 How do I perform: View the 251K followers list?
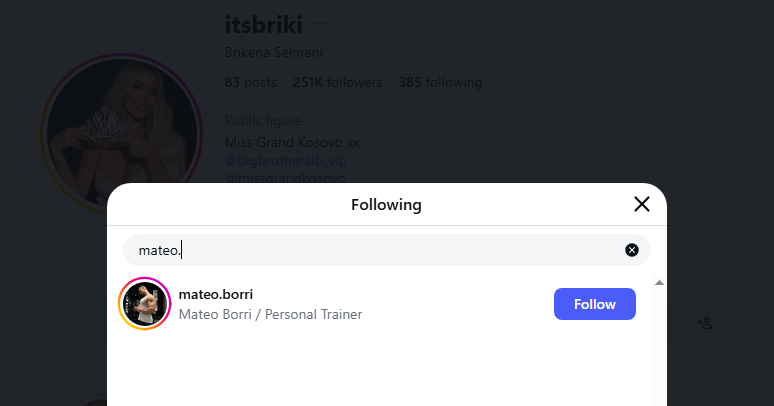(337, 82)
